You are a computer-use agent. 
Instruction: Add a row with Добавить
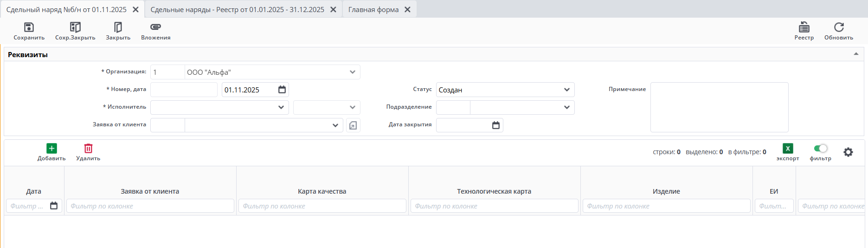click(51, 149)
